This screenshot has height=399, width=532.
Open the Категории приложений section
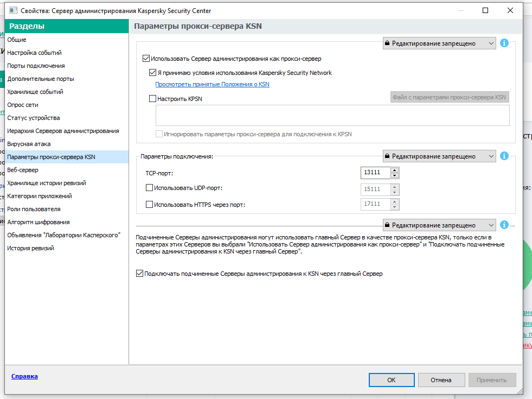click(67, 196)
